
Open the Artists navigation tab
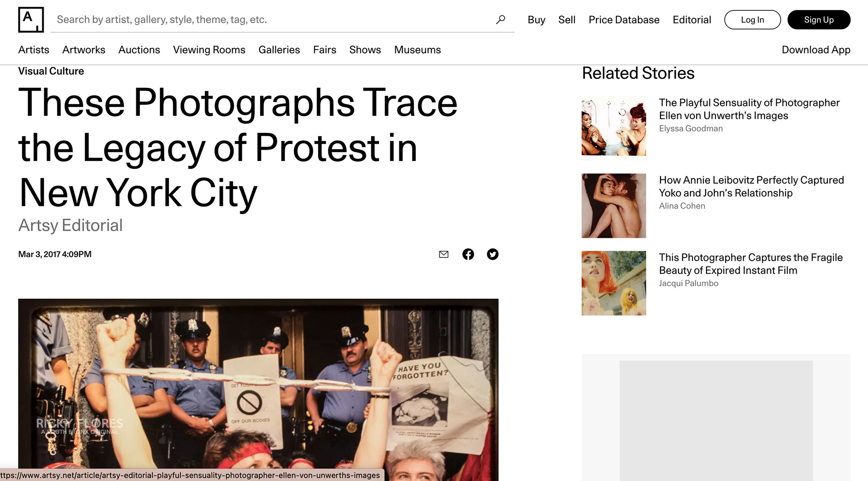coord(33,50)
